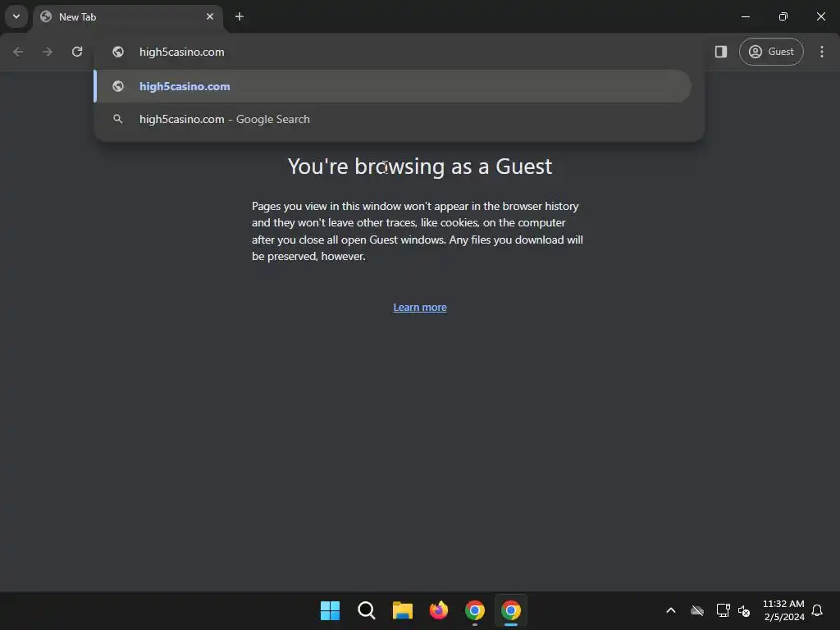Image resolution: width=840 pixels, height=630 pixels.
Task: Switch to the active Chrome taskbar icon
Action: click(x=511, y=610)
